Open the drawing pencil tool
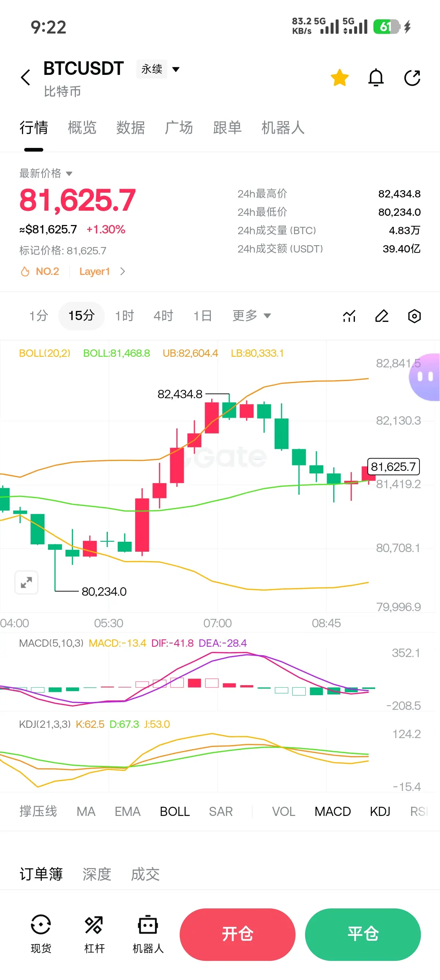 [382, 316]
